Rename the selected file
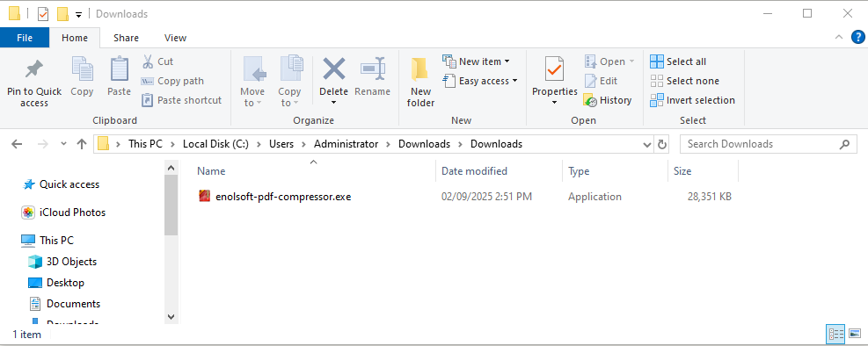The width and height of the screenshot is (868, 346). coord(373,76)
